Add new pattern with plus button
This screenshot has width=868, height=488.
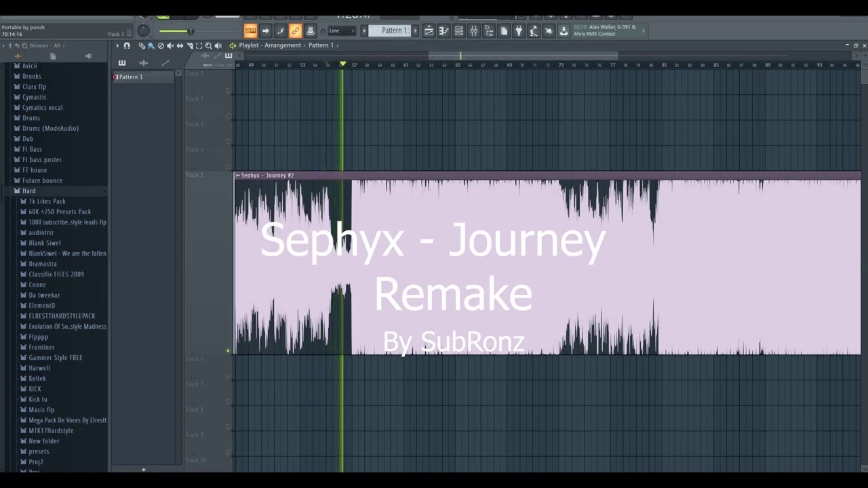point(415,30)
